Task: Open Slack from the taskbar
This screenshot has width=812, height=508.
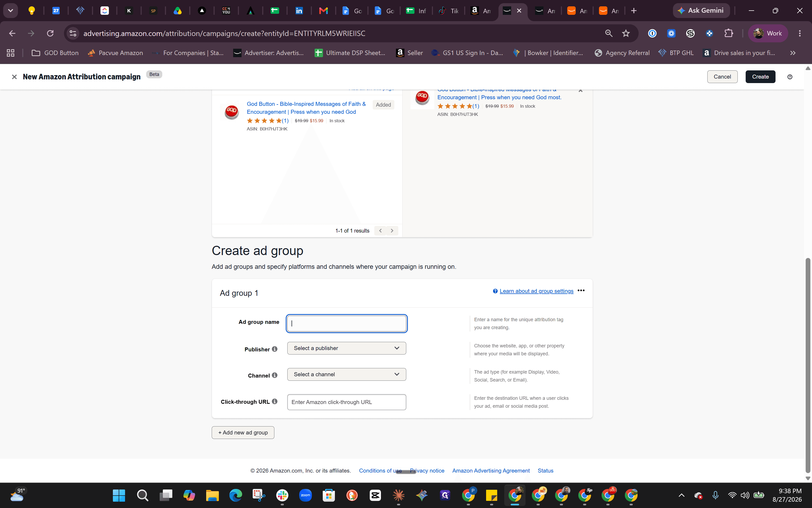Action: click(x=282, y=495)
